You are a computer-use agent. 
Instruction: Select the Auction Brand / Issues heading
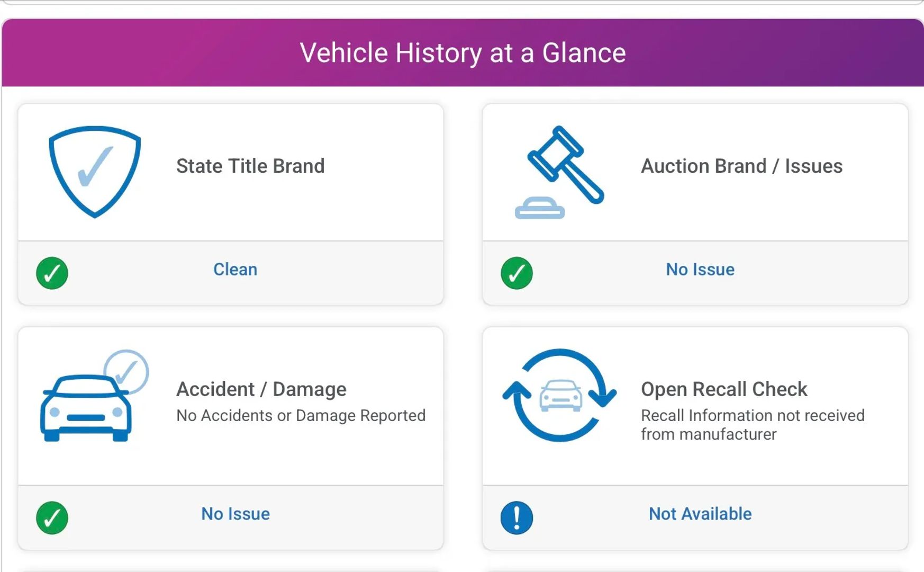741,166
